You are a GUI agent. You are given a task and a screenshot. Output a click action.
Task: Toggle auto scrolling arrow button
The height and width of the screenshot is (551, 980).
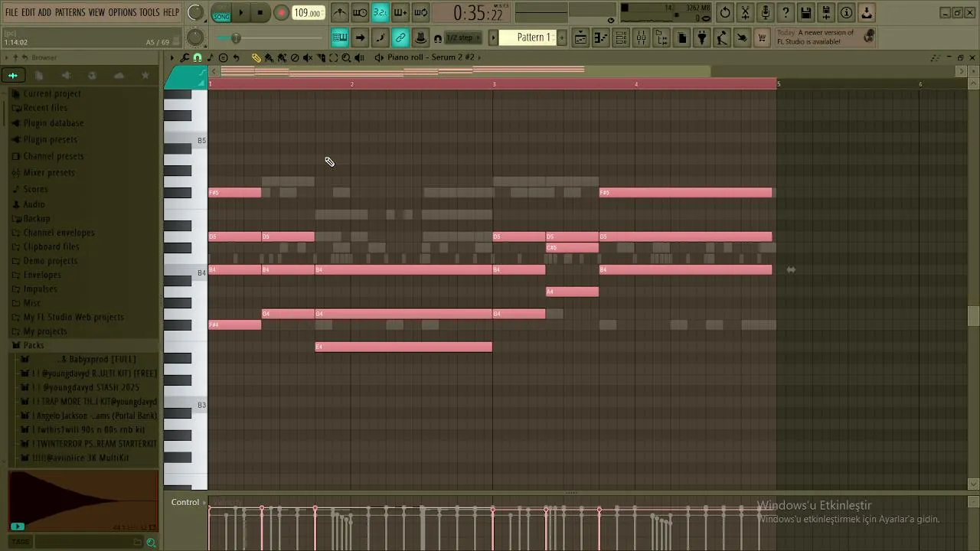360,38
